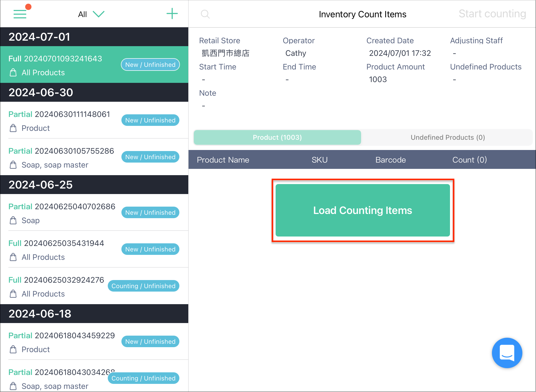
Task: Switch to Undefined Products (0) tab
Action: click(448, 137)
